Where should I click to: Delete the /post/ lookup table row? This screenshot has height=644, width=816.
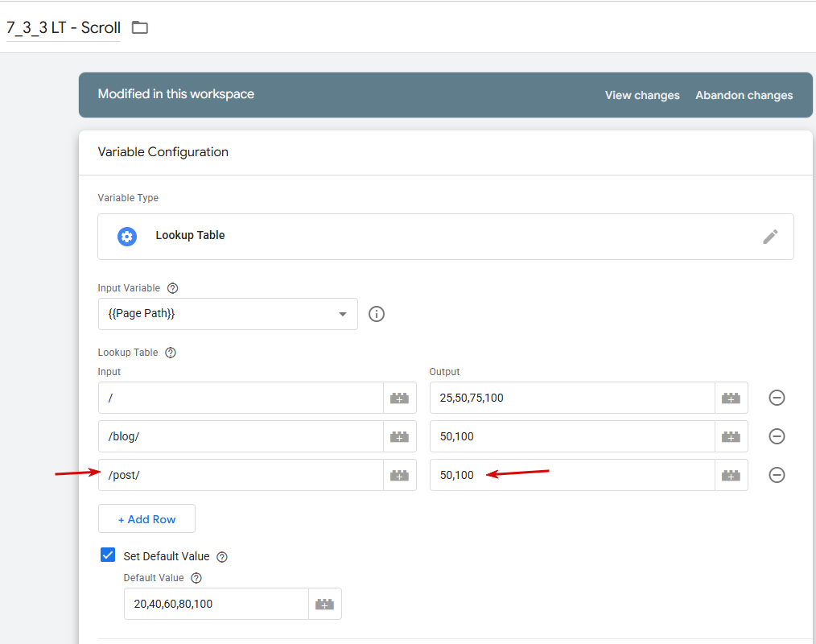click(777, 475)
